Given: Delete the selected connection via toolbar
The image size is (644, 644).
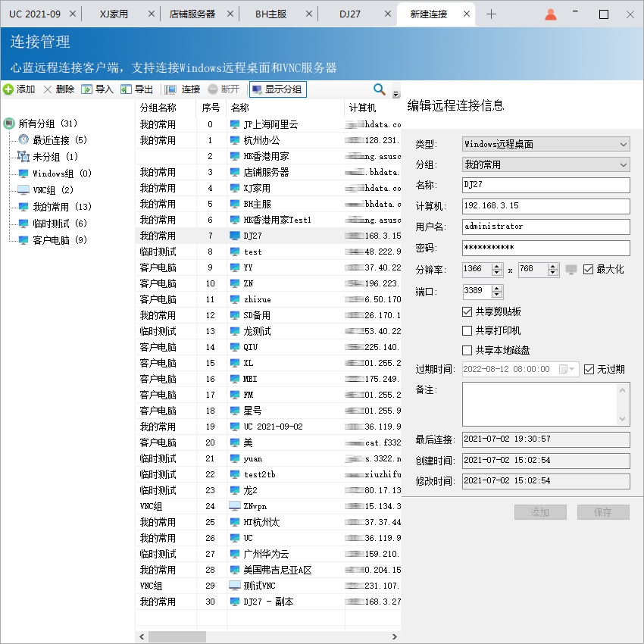Looking at the screenshot, I should coord(59,89).
